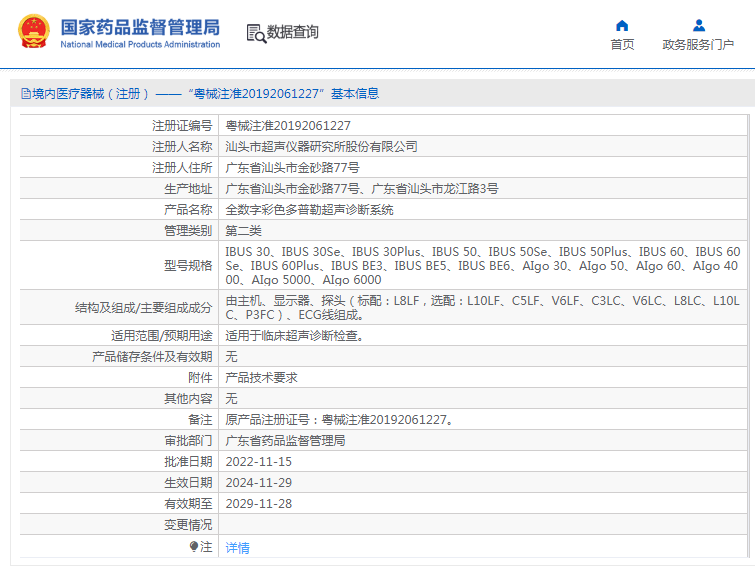Select registration number 粤械注准20192061227 in the first row
755x574 pixels.
(288, 126)
